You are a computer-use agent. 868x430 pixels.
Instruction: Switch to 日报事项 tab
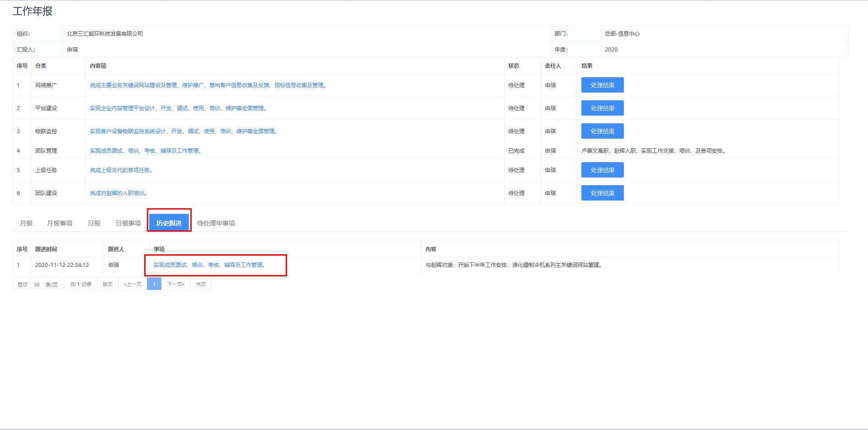coord(128,223)
